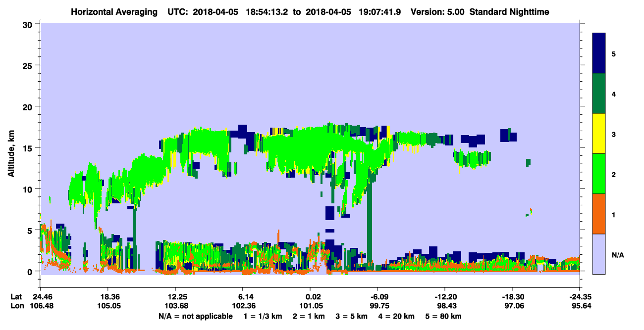This screenshot has width=644, height=330.
Task: Click longitude value 102.36
Action: pyautogui.click(x=243, y=306)
